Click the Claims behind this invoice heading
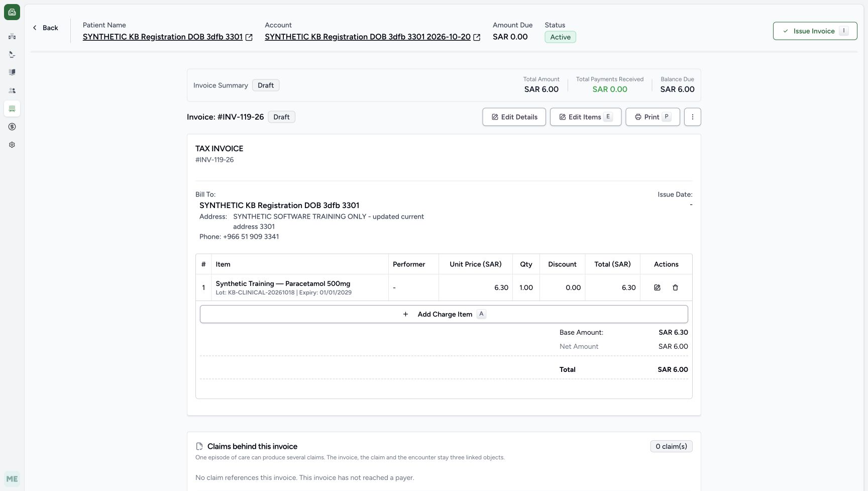868x491 pixels. pyautogui.click(x=252, y=446)
